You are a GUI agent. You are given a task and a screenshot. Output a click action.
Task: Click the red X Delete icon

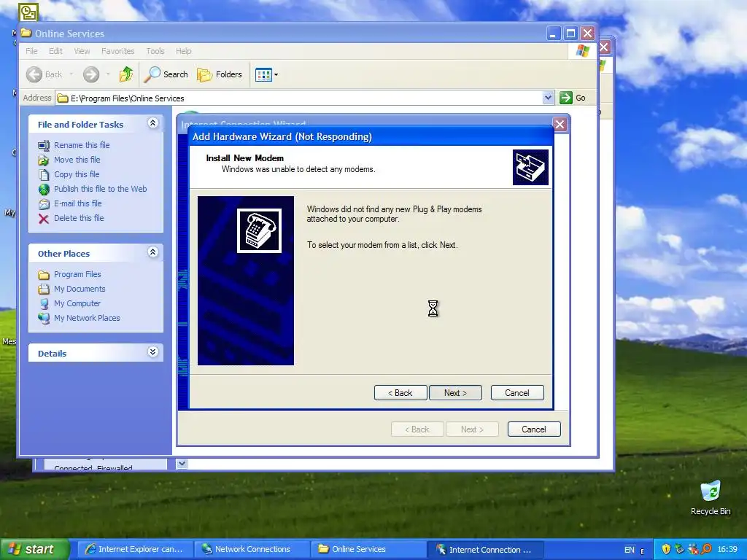click(x=44, y=219)
